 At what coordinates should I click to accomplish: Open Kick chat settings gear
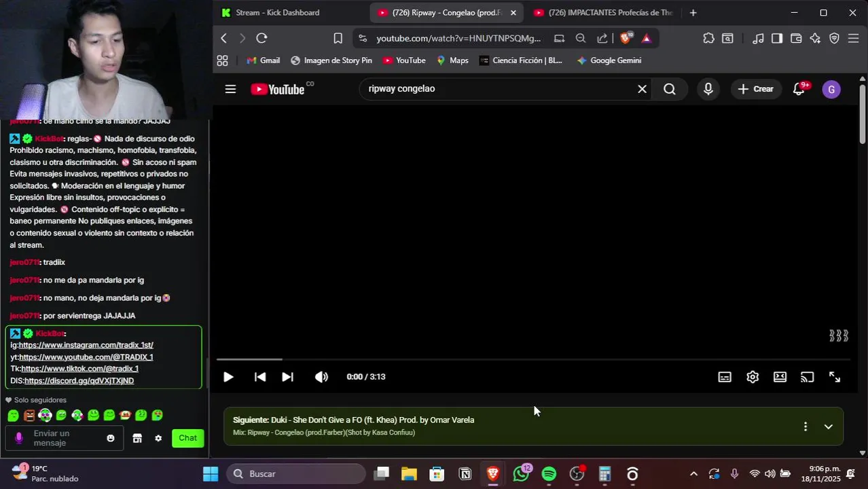pyautogui.click(x=158, y=438)
